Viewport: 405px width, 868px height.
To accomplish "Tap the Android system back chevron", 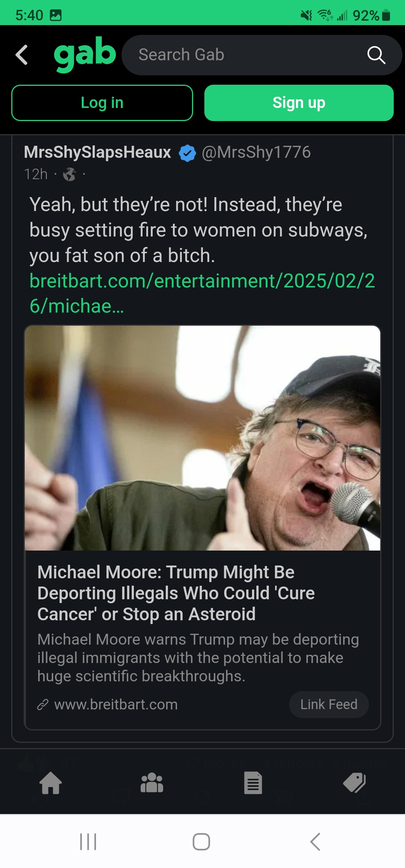I will pyautogui.click(x=315, y=842).
